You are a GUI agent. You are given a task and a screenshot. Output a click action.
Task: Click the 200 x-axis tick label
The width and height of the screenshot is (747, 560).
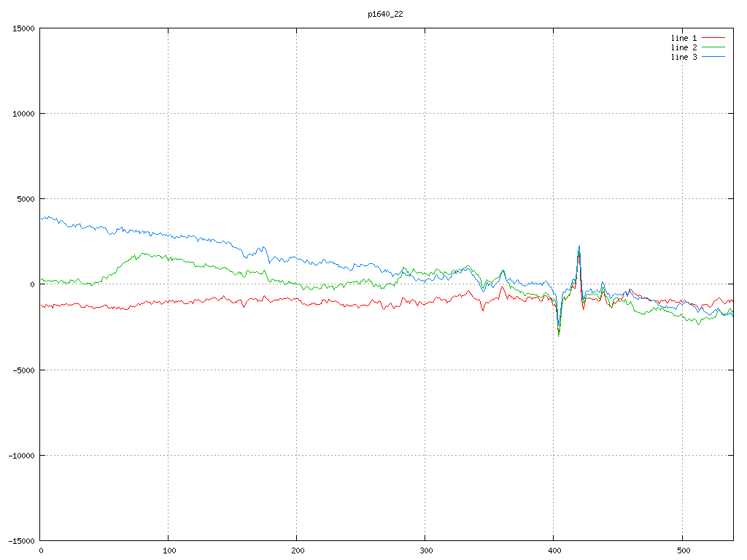coord(297,551)
